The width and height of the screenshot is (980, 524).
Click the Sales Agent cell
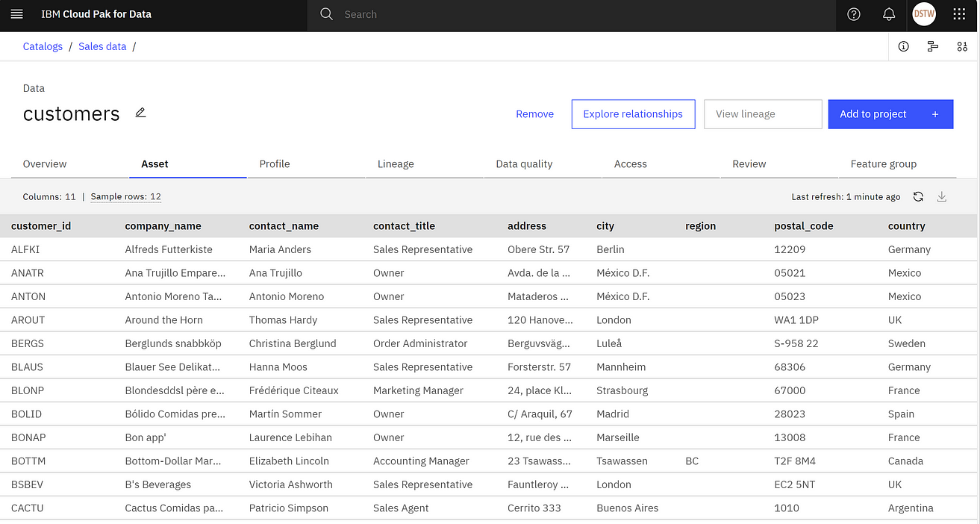tap(401, 508)
